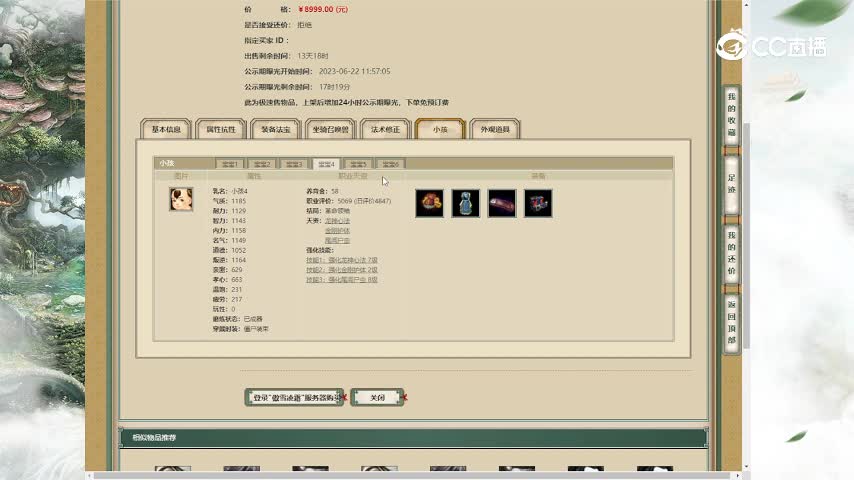Open the 基本信息 tab

(x=166, y=129)
